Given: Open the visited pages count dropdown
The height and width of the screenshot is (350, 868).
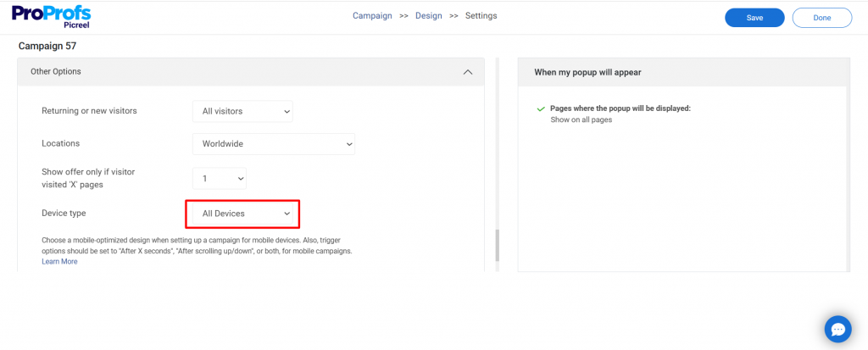Looking at the screenshot, I should pyautogui.click(x=220, y=179).
